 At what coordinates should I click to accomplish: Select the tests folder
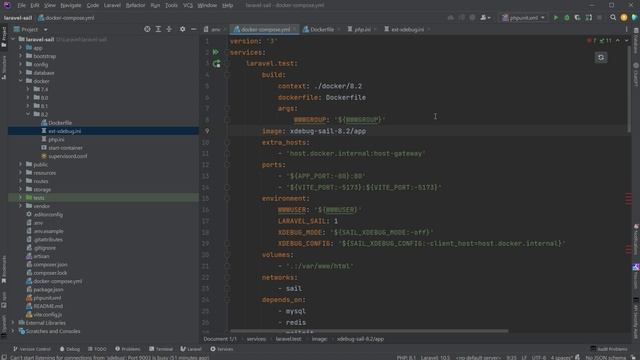click(38, 198)
